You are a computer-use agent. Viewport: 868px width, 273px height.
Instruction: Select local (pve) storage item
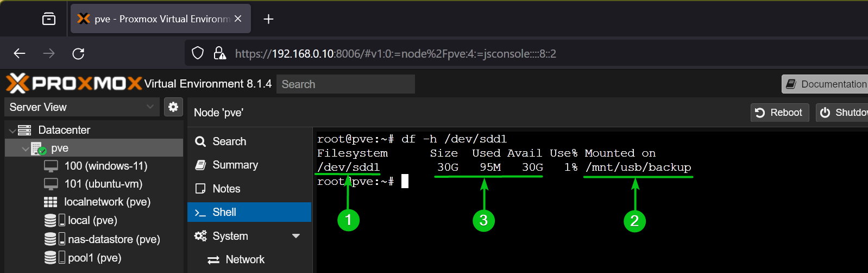tap(94, 220)
